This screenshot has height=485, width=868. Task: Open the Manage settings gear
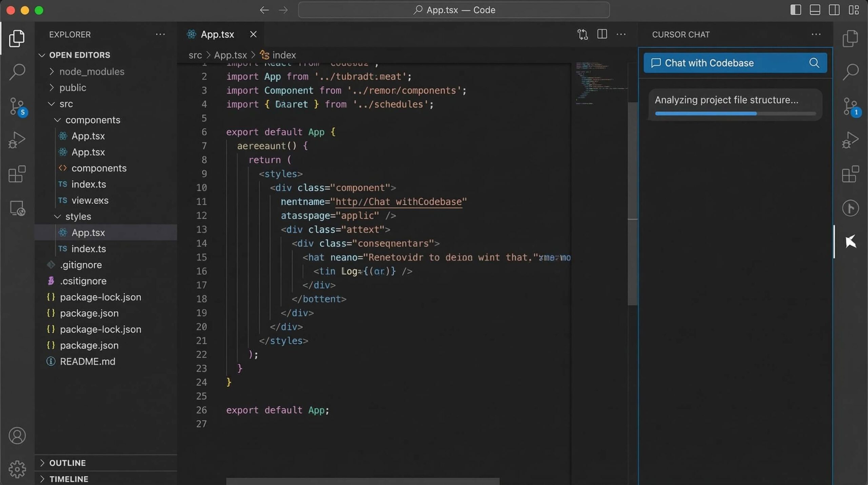[17, 469]
